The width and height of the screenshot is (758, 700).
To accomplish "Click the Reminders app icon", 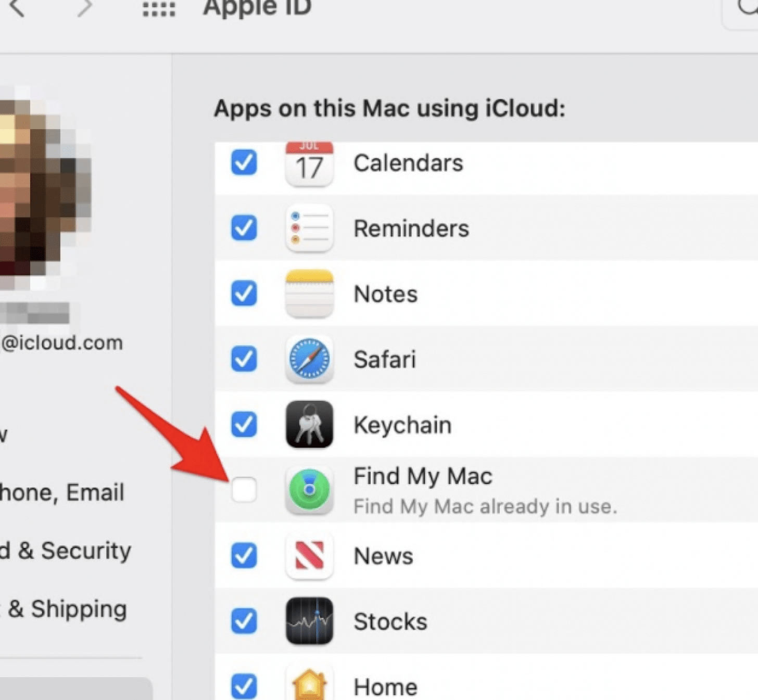I will (309, 229).
